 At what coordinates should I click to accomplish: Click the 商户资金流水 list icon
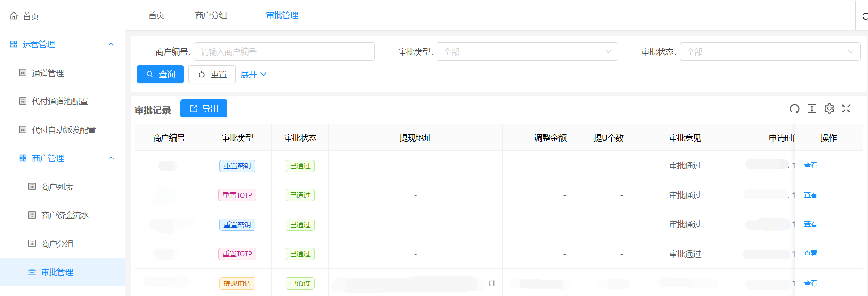[32, 215]
